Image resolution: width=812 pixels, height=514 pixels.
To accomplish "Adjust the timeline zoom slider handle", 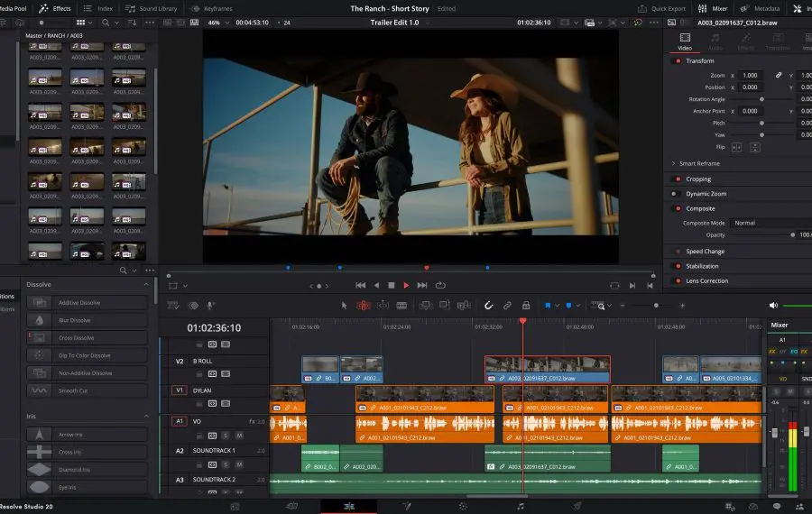I will coord(656,306).
